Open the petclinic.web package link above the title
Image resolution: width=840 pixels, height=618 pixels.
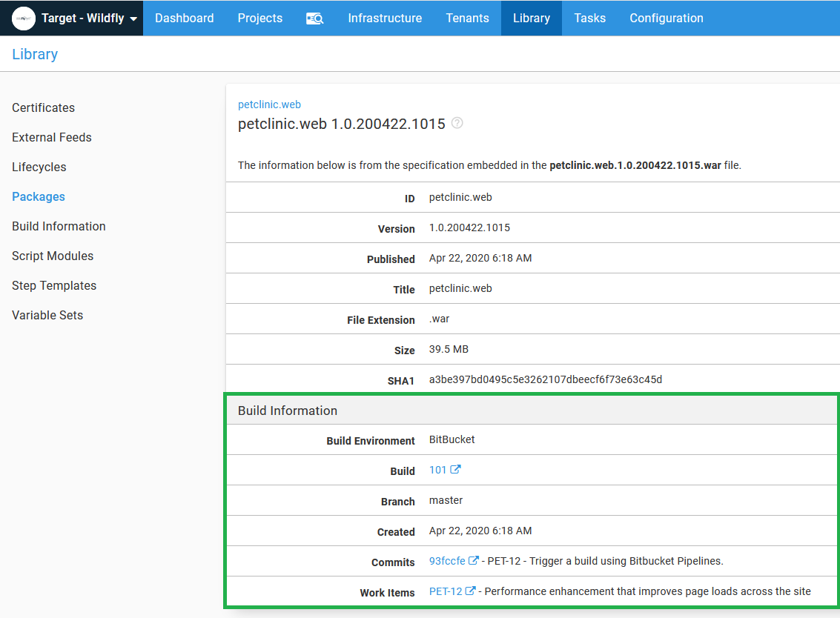pos(269,104)
